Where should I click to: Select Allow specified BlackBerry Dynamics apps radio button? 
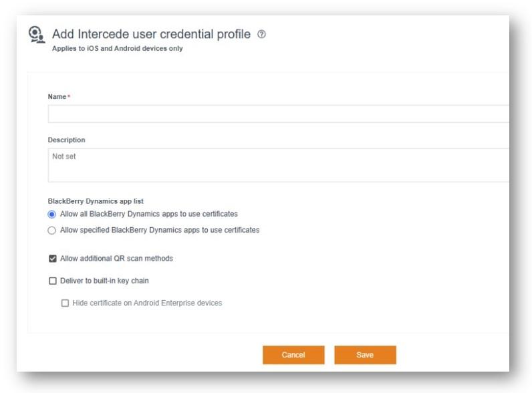[52, 231]
